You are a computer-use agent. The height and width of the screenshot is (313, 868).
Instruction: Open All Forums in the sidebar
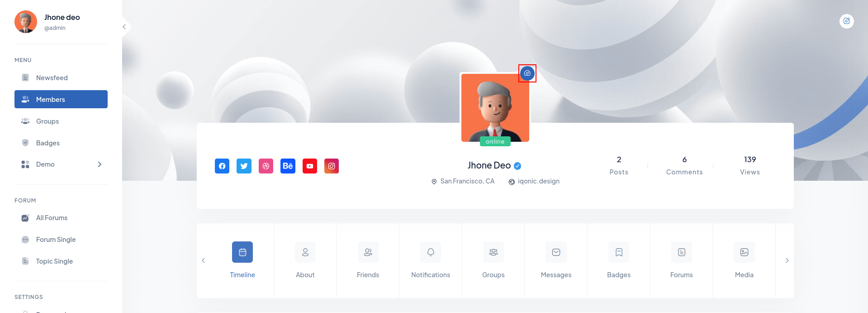61,218
